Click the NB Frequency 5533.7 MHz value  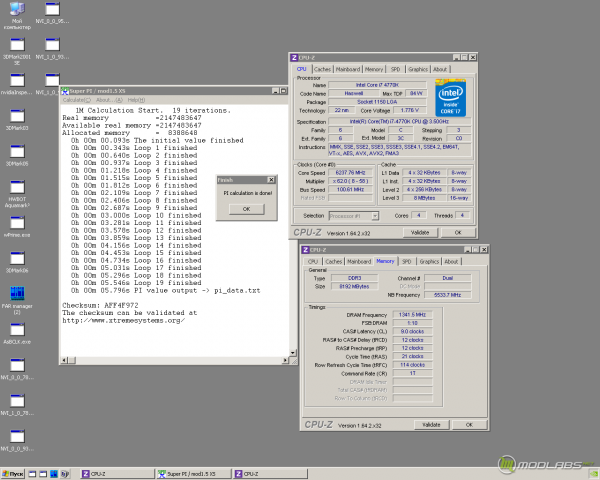(447, 295)
